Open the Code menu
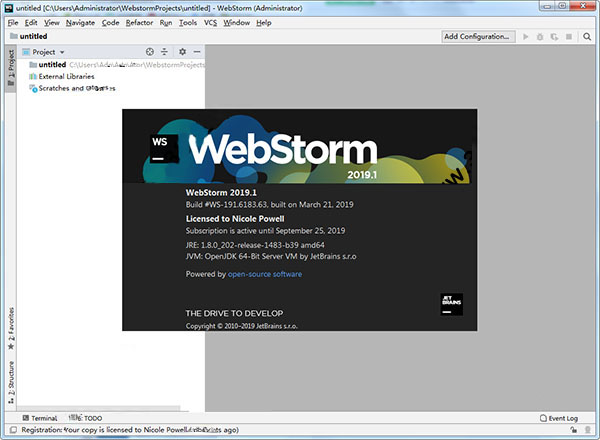600x440 pixels. tap(111, 23)
